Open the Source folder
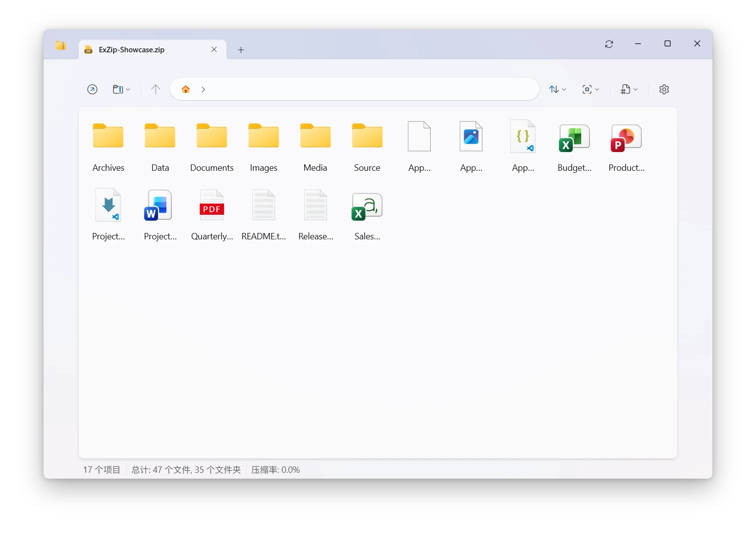This screenshot has width=756, height=536. [367, 146]
